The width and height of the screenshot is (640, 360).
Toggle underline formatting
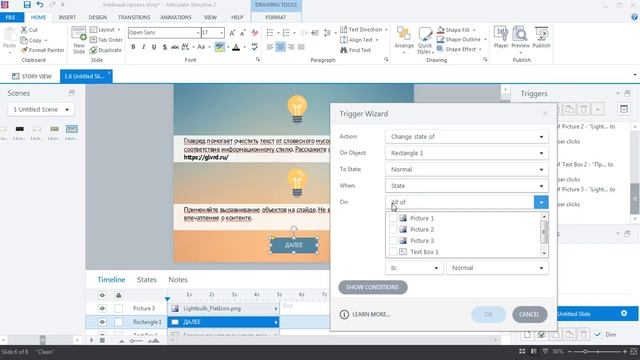coord(154,47)
